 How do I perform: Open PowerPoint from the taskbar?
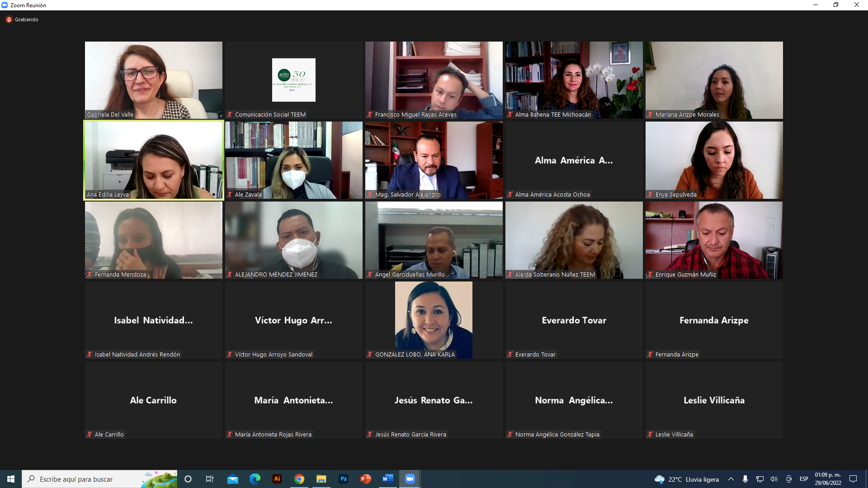click(365, 479)
